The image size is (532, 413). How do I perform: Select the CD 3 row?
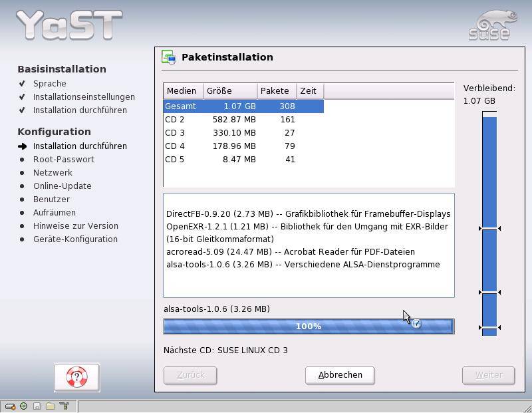(x=243, y=133)
